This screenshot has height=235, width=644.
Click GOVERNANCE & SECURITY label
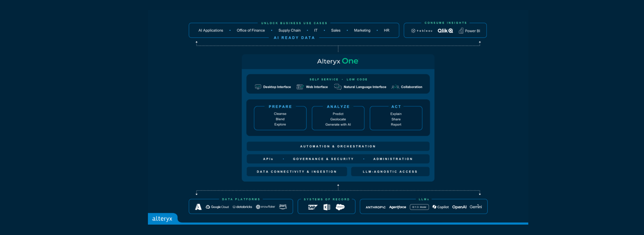[323, 159]
